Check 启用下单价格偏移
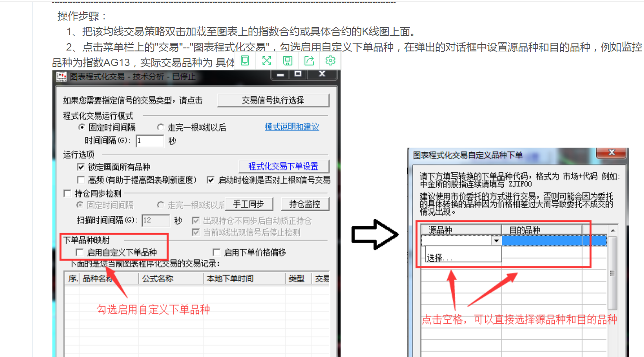Image resolution: width=644 pixels, height=357 pixels. click(217, 253)
